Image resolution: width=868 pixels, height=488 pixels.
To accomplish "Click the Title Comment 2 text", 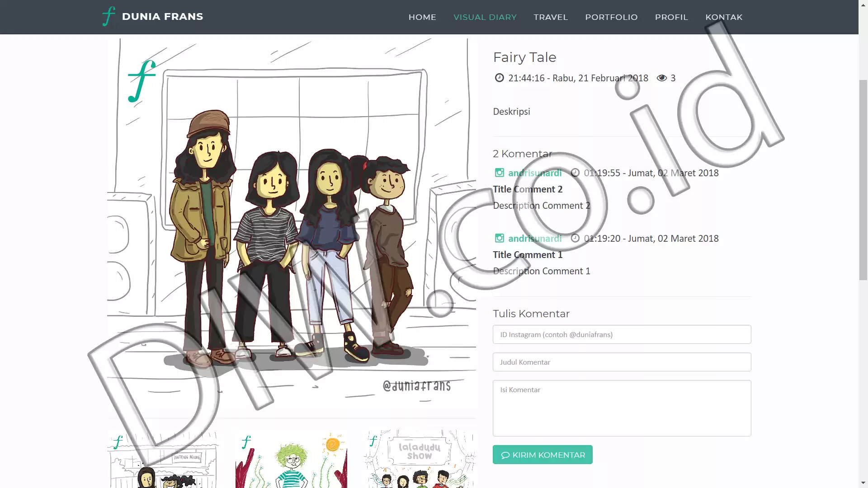I will [528, 189].
